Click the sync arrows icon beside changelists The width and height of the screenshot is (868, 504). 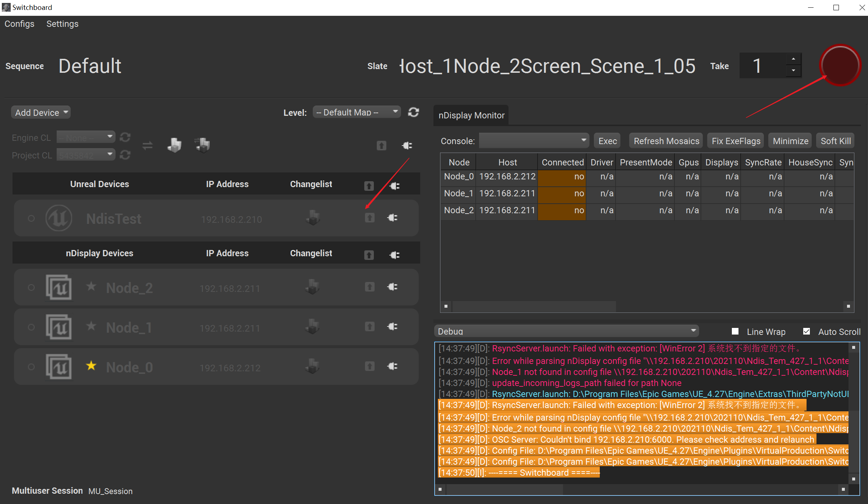148,146
